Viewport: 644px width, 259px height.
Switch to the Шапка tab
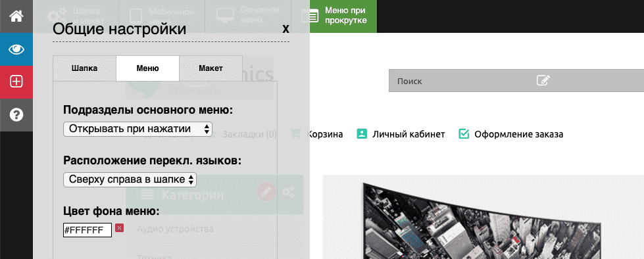(85, 68)
